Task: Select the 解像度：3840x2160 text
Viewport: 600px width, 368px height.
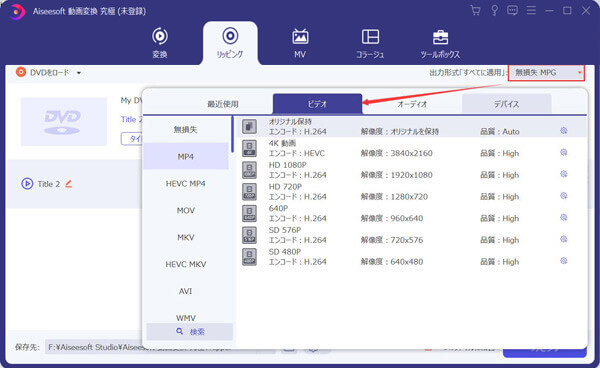Action: 396,153
